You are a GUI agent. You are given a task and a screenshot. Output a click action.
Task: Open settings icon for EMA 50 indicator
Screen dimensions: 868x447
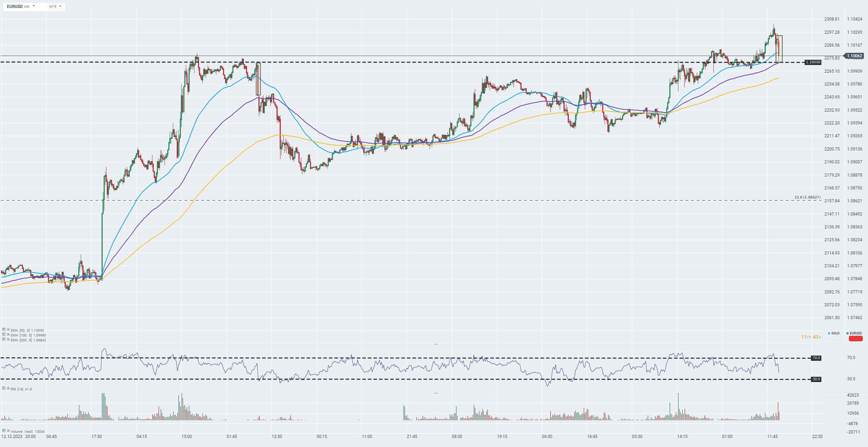pyautogui.click(x=4, y=329)
